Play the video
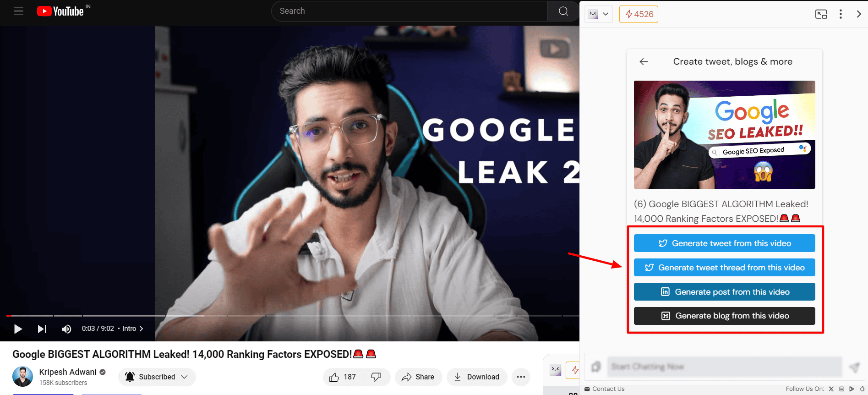Viewport: 868px width, 395px height. pyautogui.click(x=18, y=329)
